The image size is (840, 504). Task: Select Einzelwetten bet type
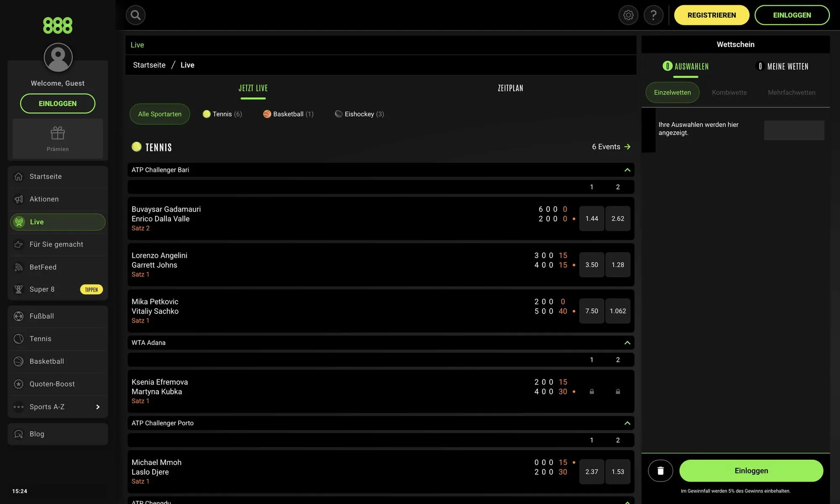672,92
